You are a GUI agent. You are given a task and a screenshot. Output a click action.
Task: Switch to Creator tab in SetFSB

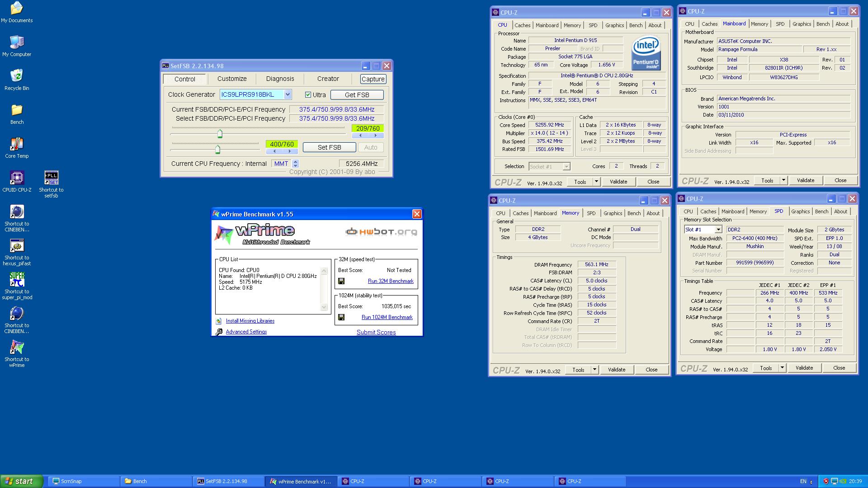pos(328,79)
